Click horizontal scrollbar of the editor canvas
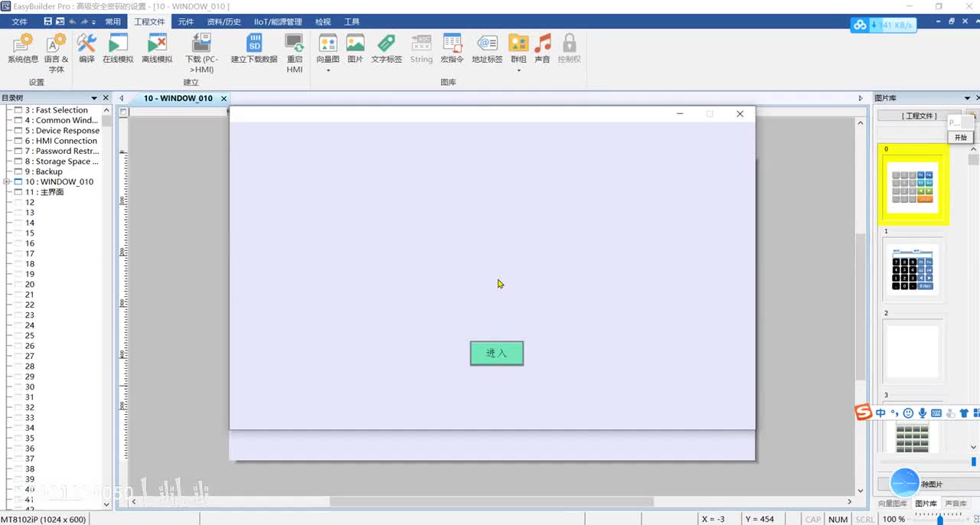 point(491,502)
